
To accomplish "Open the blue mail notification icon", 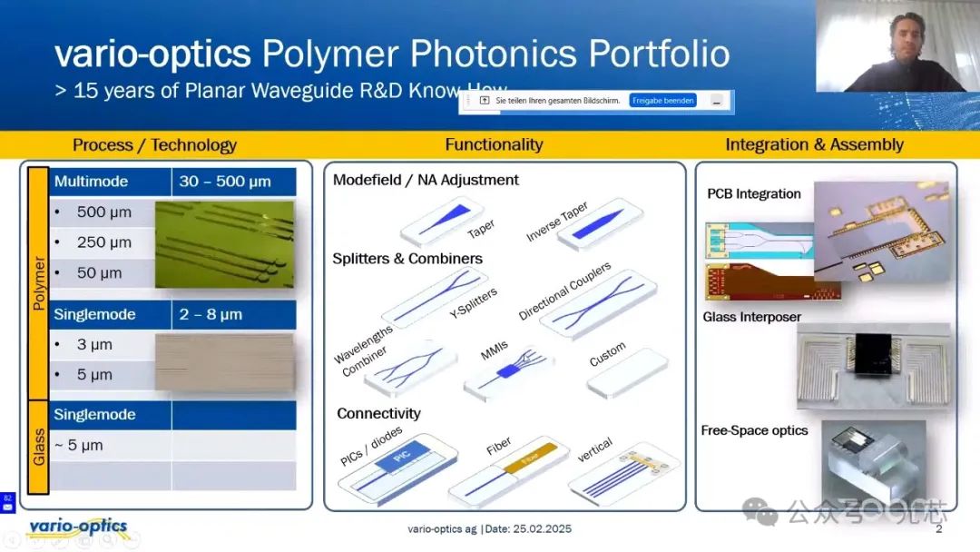I will (7, 503).
